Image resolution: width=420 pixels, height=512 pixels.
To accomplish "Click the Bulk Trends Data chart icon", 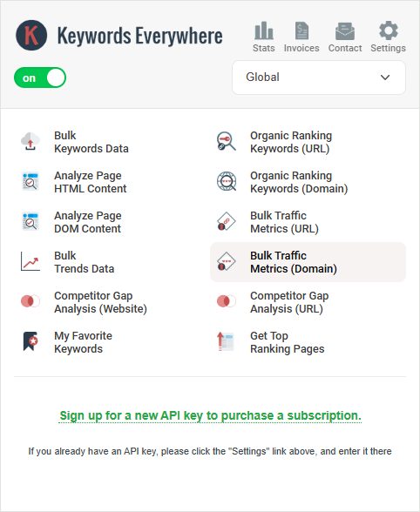I will click(30, 261).
